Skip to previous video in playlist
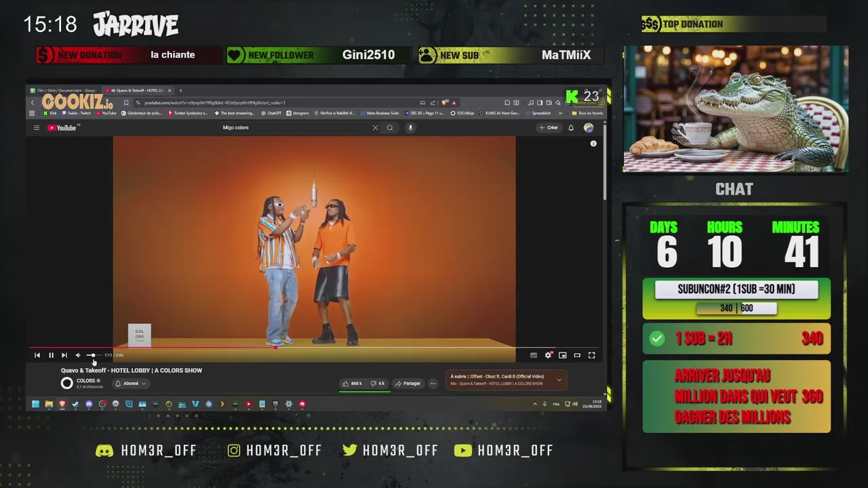Screen dimensions: 868x488 (x=37, y=355)
